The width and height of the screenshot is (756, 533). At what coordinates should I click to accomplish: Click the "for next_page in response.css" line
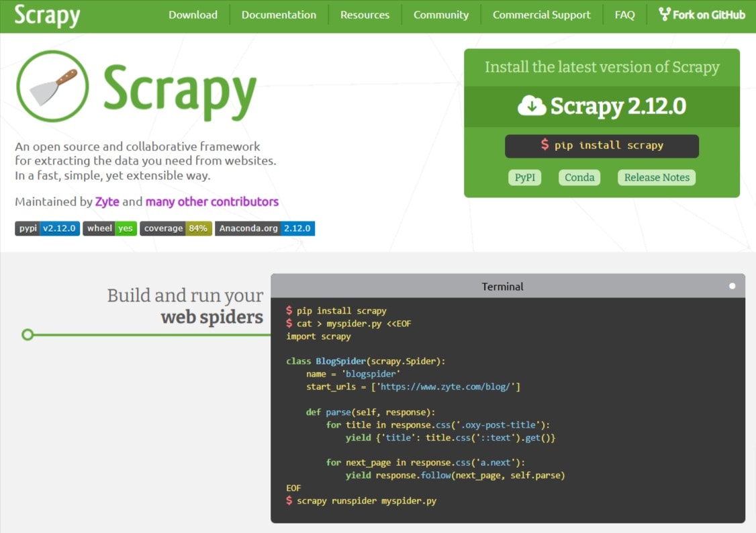(x=425, y=463)
